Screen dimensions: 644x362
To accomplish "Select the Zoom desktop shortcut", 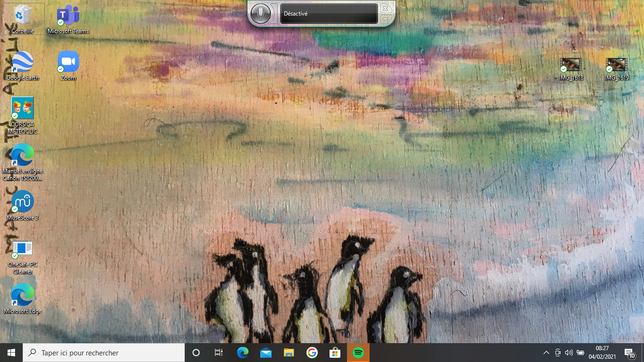I will pyautogui.click(x=68, y=66).
